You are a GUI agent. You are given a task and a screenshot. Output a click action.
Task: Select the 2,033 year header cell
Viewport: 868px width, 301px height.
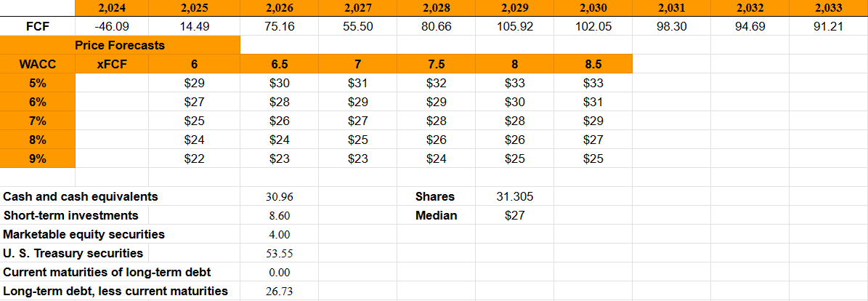coord(830,9)
